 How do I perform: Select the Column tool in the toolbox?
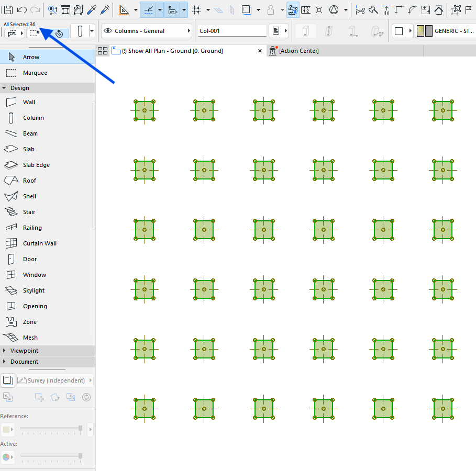pyautogui.click(x=33, y=118)
